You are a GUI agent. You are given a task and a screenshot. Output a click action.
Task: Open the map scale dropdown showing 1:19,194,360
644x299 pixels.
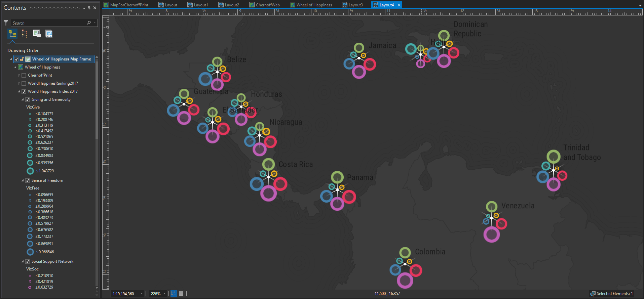coord(142,294)
